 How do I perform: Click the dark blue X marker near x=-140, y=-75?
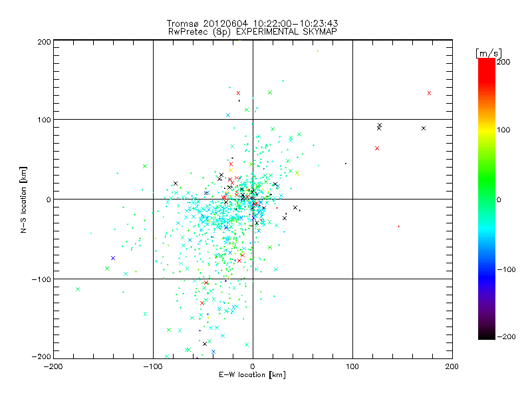pyautogui.click(x=113, y=258)
